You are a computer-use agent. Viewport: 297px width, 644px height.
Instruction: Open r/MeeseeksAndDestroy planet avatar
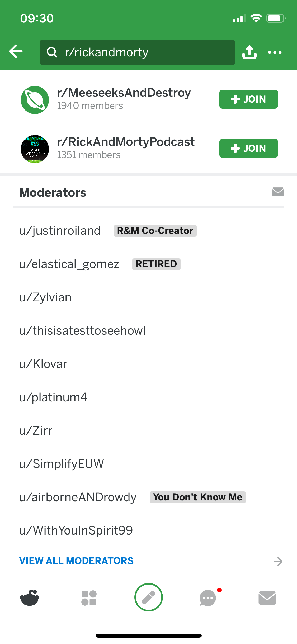coord(35,100)
